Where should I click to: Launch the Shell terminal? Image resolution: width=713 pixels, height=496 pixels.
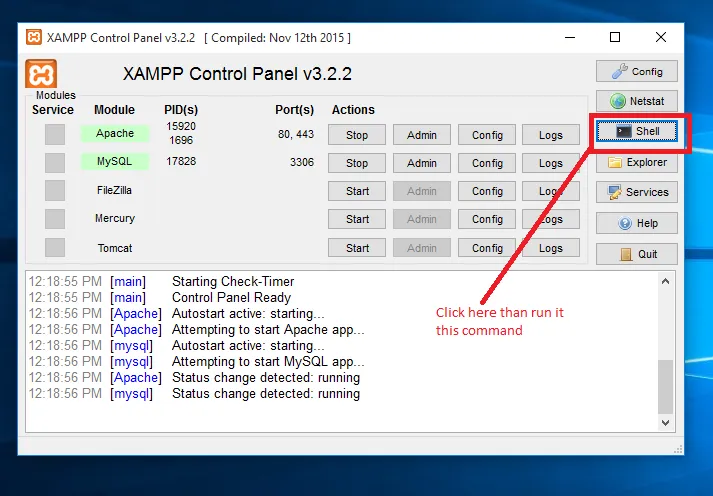637,131
